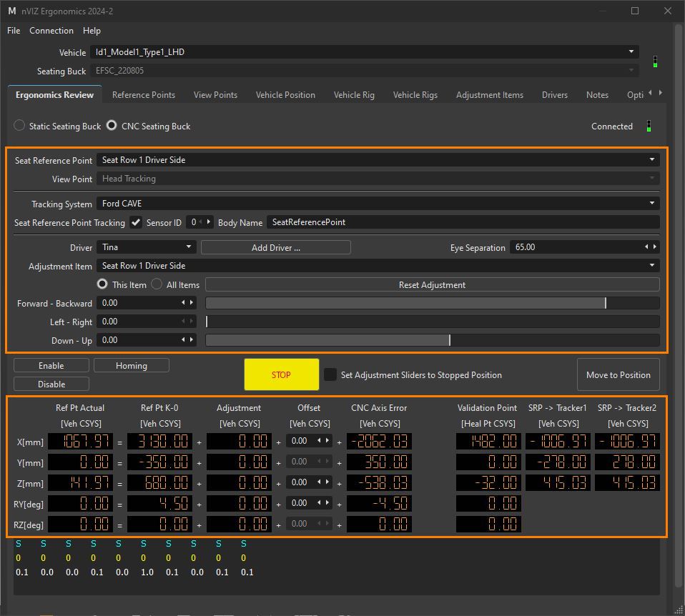Click the connection status light next to Connected

[x=649, y=126]
